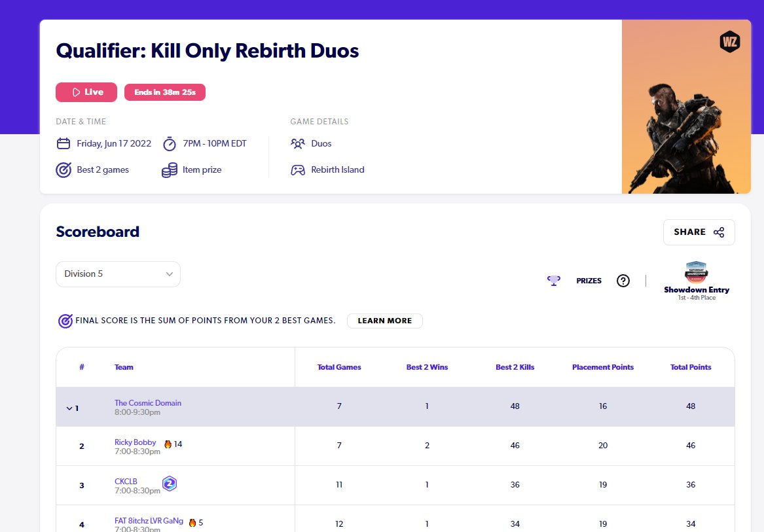Open FAT 8itchz LVR GaNg team link
The height and width of the screenshot is (532, 764).
pos(149,521)
